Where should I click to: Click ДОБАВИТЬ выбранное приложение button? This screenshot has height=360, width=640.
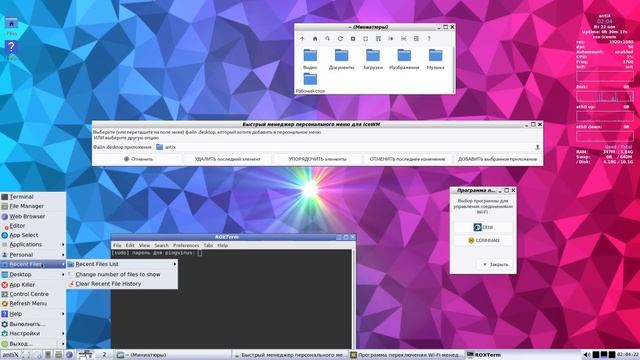click(x=497, y=159)
